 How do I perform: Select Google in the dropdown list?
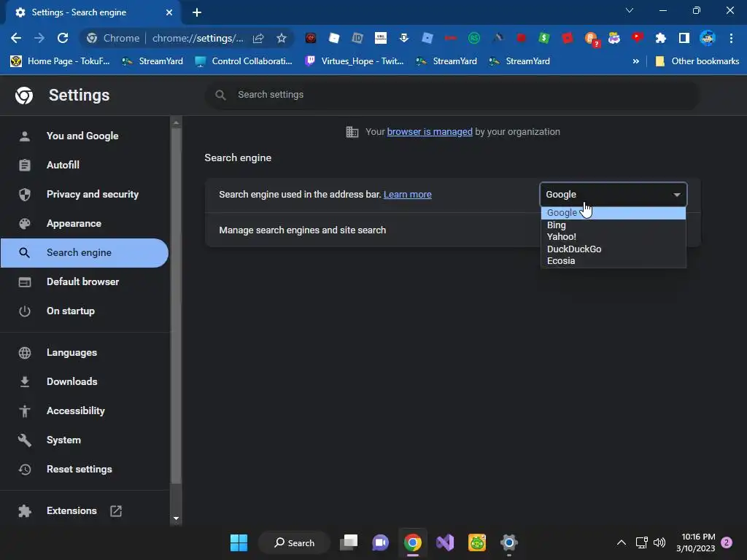(x=613, y=213)
